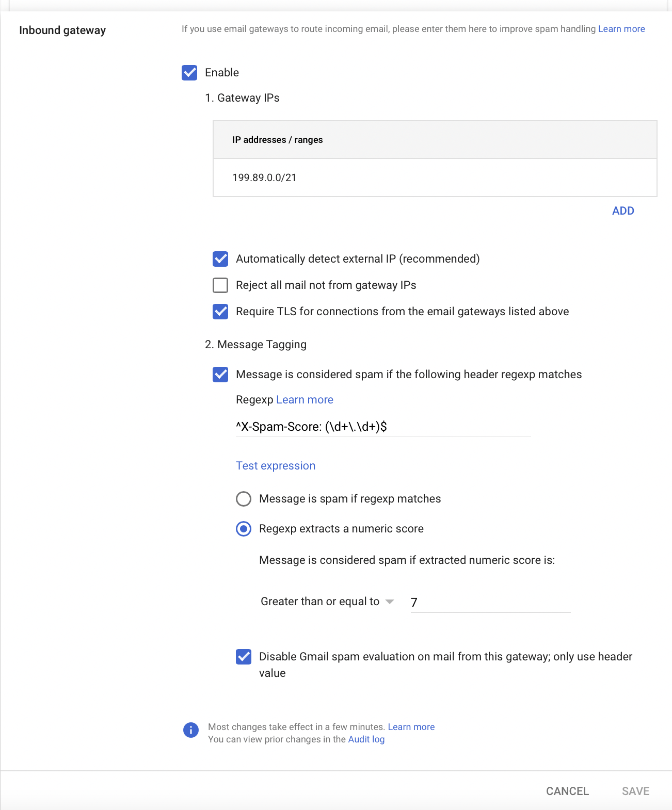Open the Audit log link

366,739
